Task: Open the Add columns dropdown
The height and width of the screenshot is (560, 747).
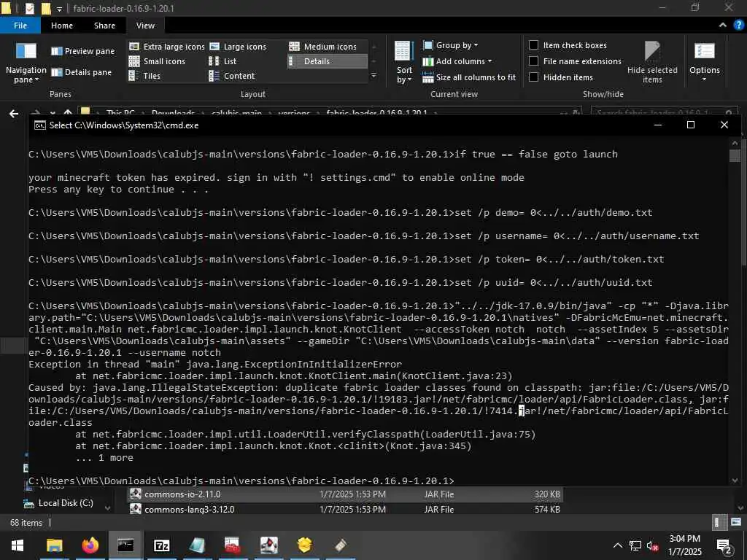Action: point(457,61)
